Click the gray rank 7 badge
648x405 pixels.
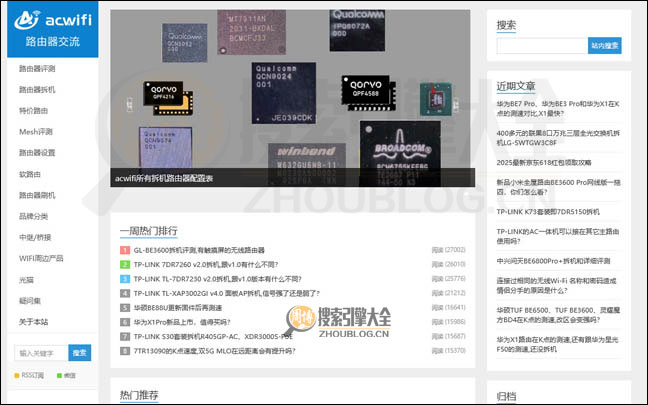tap(125, 336)
